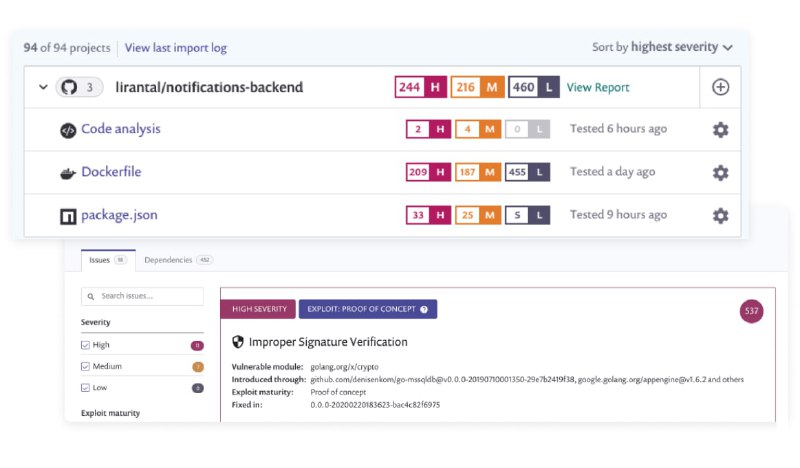Click the shield icon beside Improper Signature Verification

pos(238,342)
